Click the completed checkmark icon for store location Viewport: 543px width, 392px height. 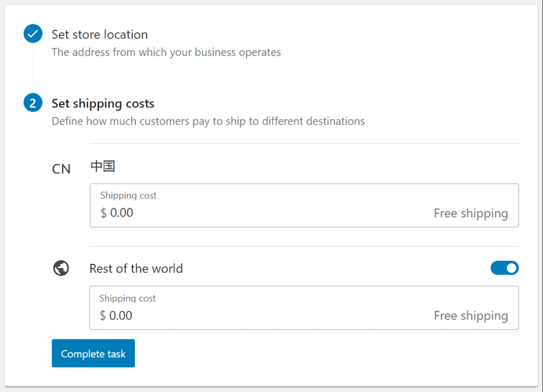point(32,34)
